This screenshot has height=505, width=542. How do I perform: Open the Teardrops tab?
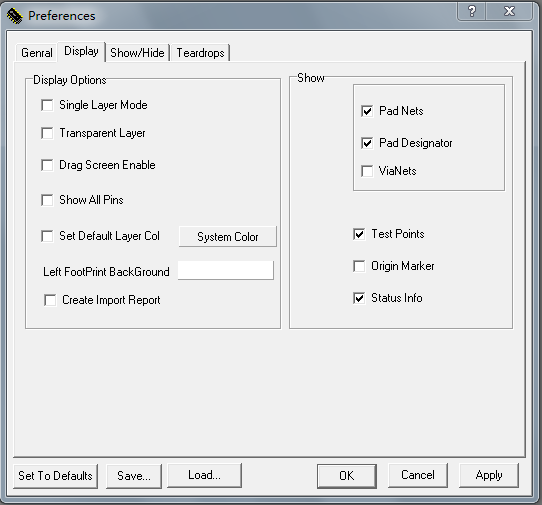click(200, 53)
